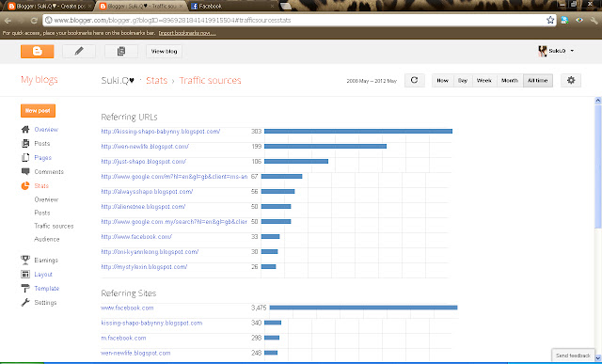This screenshot has width=602, height=364.
Task: Switch to the Facebook browser tab
Action: click(232, 7)
